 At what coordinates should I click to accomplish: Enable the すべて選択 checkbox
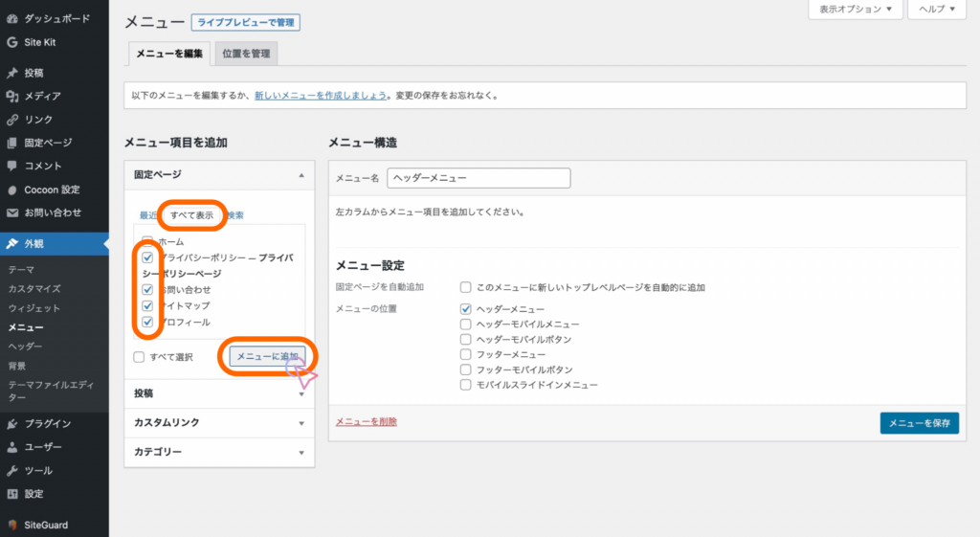(140, 357)
